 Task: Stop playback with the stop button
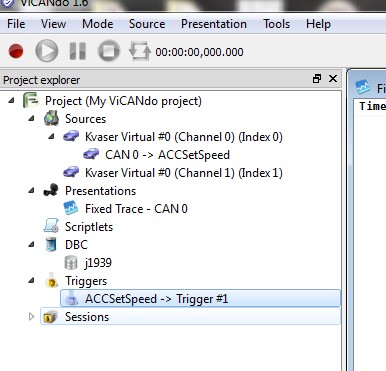[109, 51]
